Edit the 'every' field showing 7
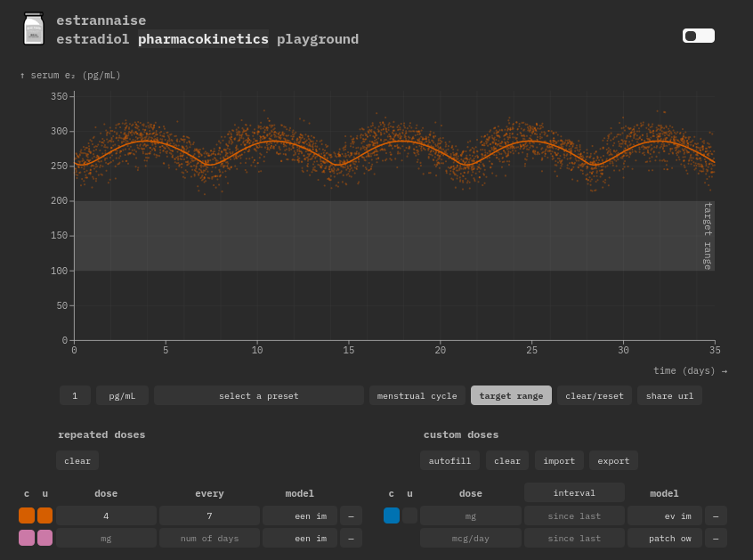This screenshot has width=753, height=560. click(209, 515)
